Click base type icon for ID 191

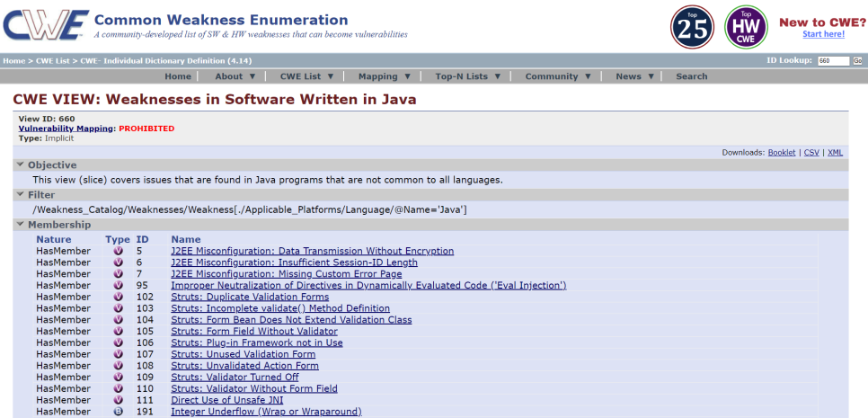click(x=118, y=412)
